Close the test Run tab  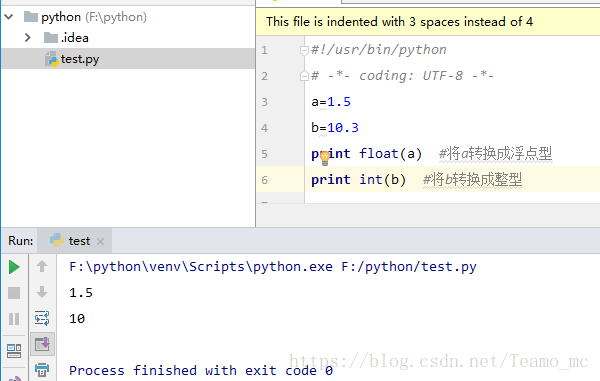coord(100,241)
